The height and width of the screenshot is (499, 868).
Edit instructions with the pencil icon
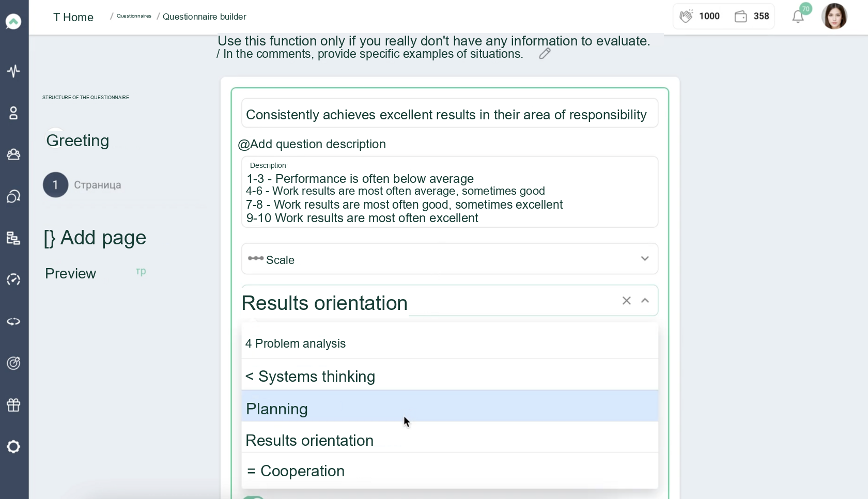[545, 54]
